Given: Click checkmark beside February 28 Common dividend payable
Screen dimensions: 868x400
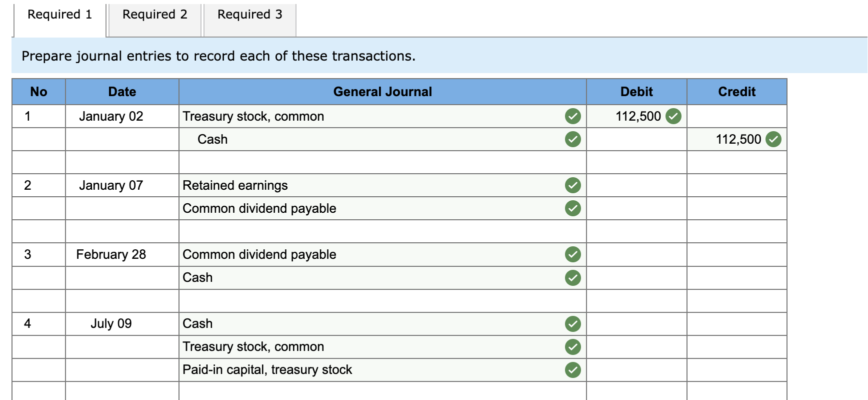Looking at the screenshot, I should coord(573,254).
